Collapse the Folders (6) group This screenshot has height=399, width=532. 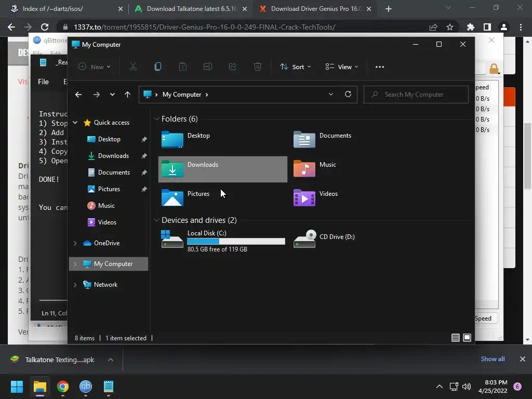tap(156, 119)
